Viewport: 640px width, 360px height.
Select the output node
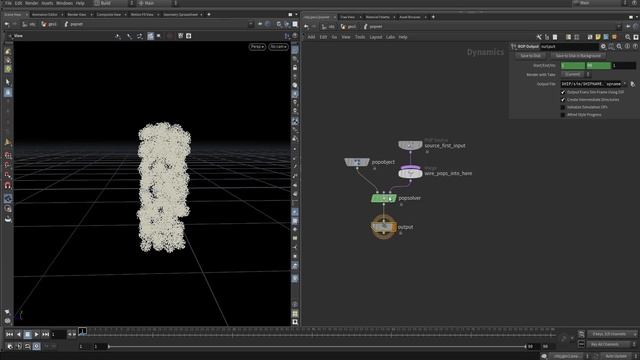coord(384,227)
